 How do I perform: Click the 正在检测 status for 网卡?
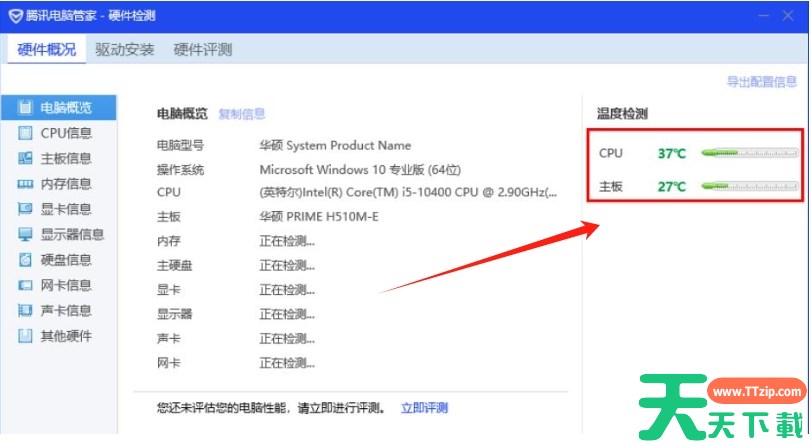tap(287, 363)
